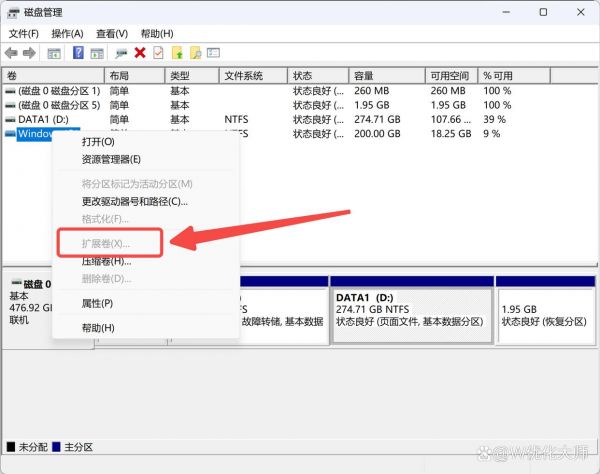
Task: Click the folder with magnifier icon
Action: pos(196,53)
